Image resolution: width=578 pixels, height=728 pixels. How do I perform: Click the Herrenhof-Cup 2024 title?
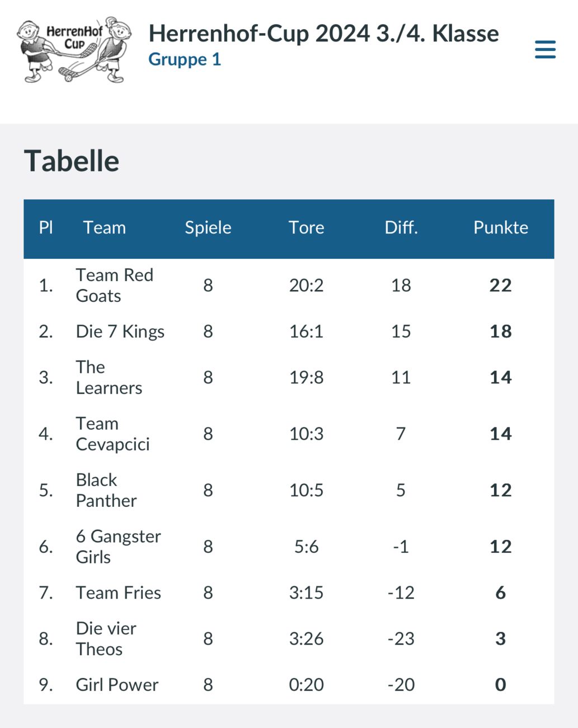pos(323,34)
